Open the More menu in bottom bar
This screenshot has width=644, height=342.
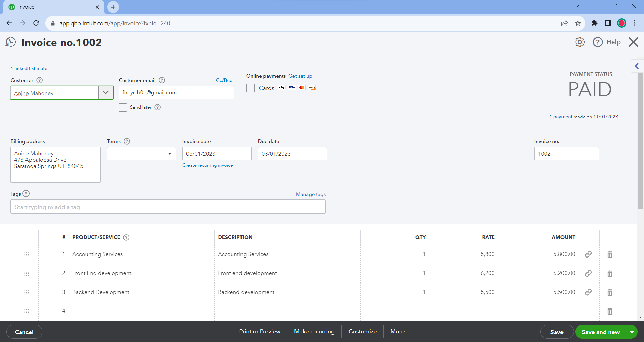click(x=397, y=331)
